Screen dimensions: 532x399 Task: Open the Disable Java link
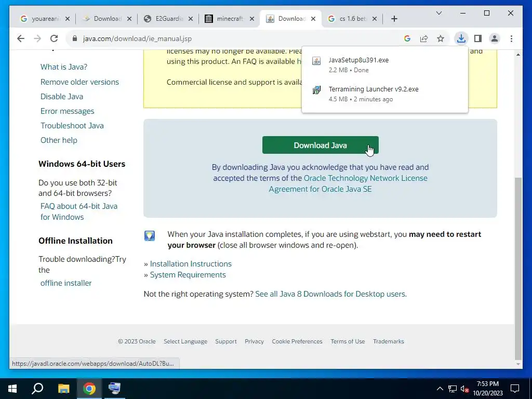click(62, 97)
